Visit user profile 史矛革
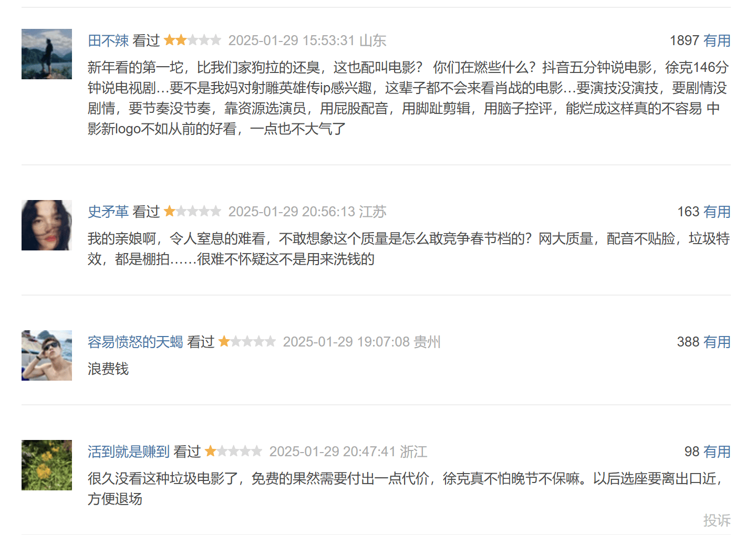 [x=108, y=212]
